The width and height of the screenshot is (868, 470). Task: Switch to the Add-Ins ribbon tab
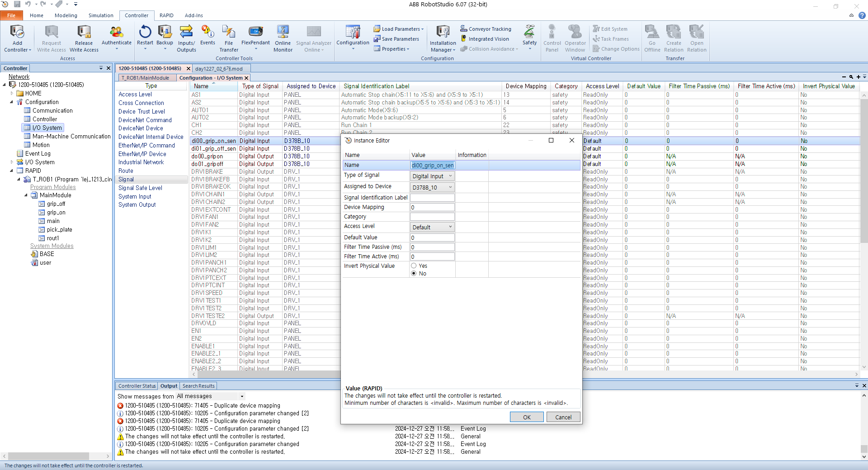pyautogui.click(x=193, y=15)
